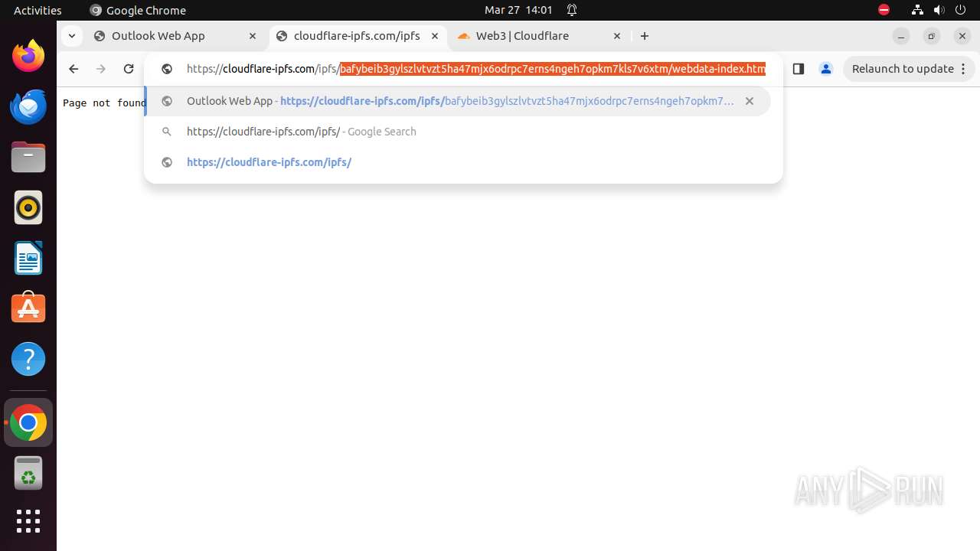Open network status in system tray
This screenshot has width=980, height=551.
(917, 10)
